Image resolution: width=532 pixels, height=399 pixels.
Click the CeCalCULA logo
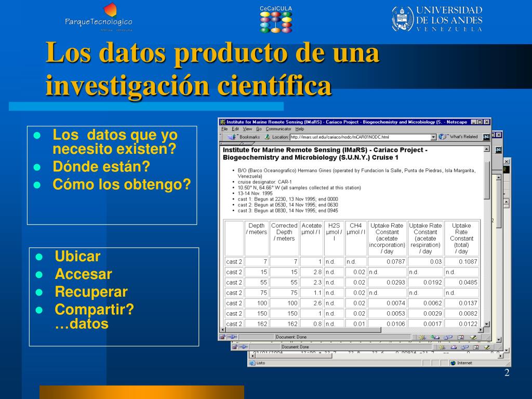pyautogui.click(x=276, y=19)
